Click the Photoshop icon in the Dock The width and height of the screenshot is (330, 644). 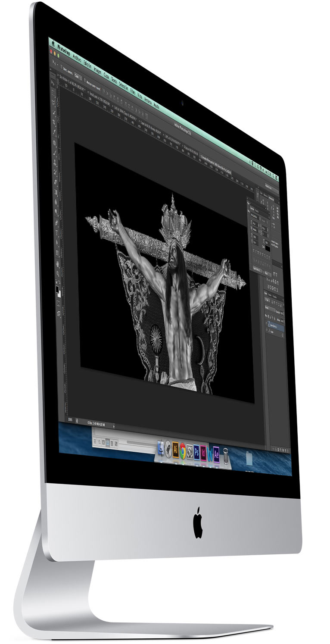point(196,452)
